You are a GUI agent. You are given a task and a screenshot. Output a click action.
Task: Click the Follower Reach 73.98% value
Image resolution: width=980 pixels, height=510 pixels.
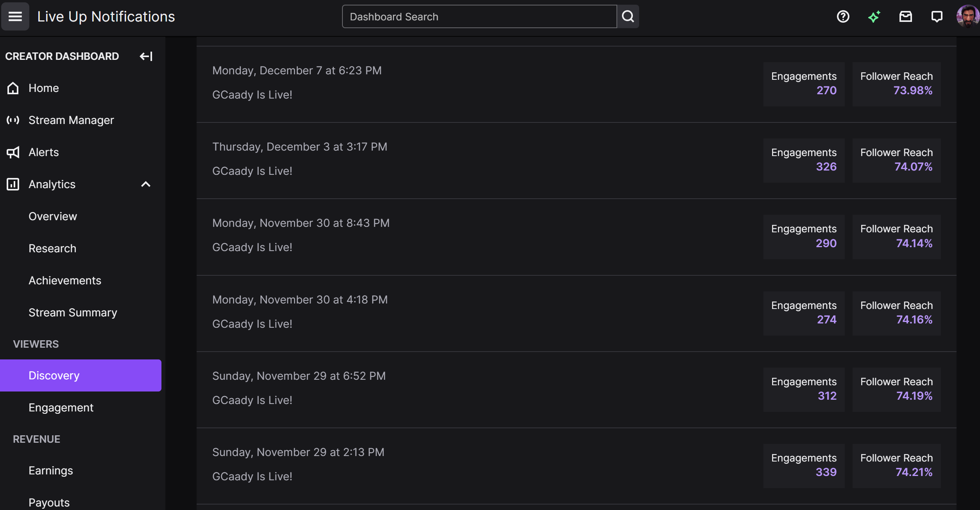(x=913, y=90)
